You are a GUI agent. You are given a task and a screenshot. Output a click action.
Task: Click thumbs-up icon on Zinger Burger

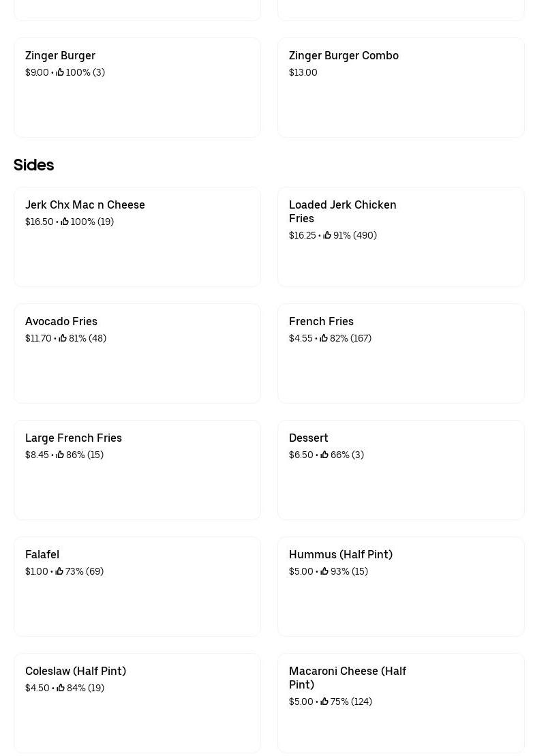(x=60, y=72)
